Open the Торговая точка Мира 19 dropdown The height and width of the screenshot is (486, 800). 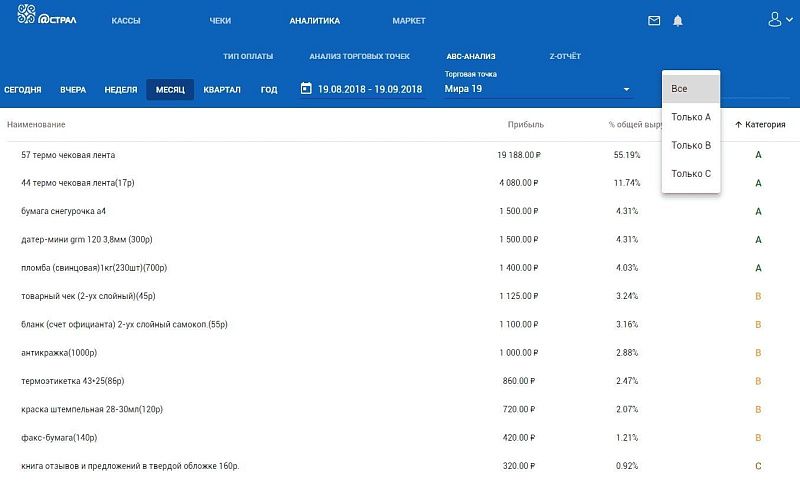click(x=537, y=89)
